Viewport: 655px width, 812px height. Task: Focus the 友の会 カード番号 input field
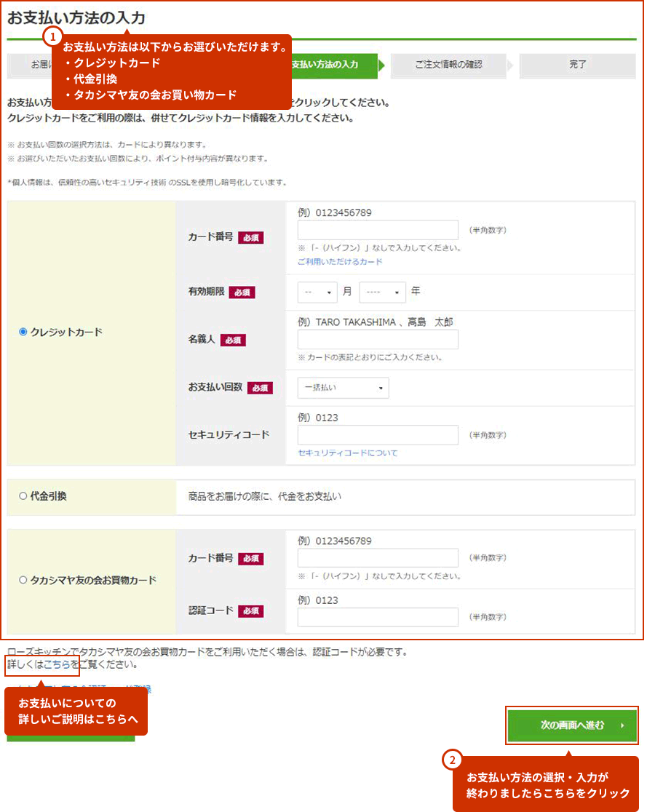tap(378, 558)
